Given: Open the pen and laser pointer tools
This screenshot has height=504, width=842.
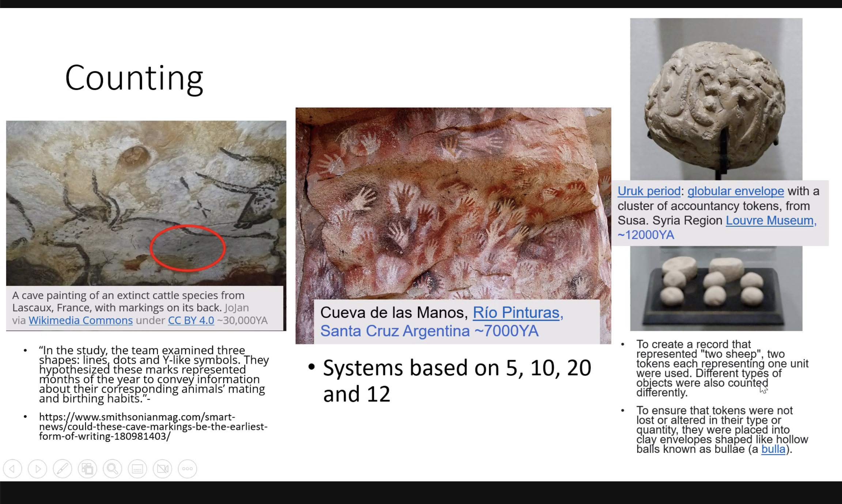Looking at the screenshot, I should 62,469.
